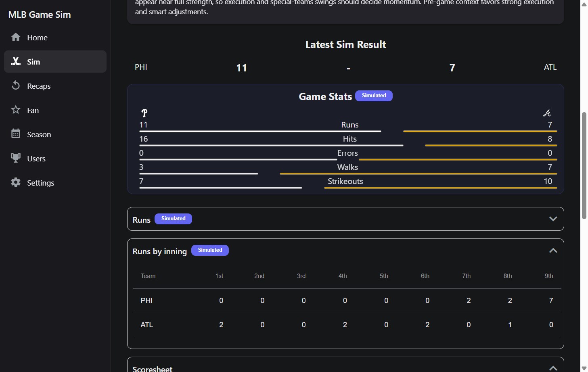Click the Recaps replay arrow icon
Image resolution: width=588 pixels, height=372 pixels.
pyautogui.click(x=16, y=86)
